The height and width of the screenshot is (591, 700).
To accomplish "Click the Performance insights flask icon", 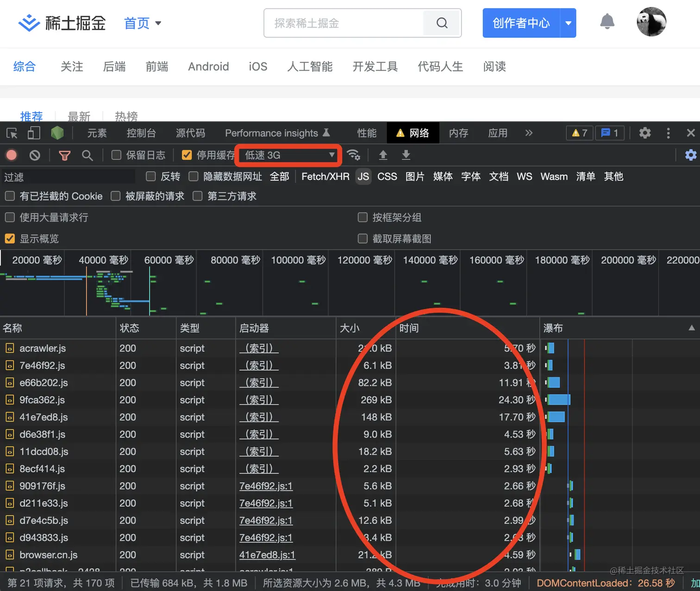I will [326, 133].
